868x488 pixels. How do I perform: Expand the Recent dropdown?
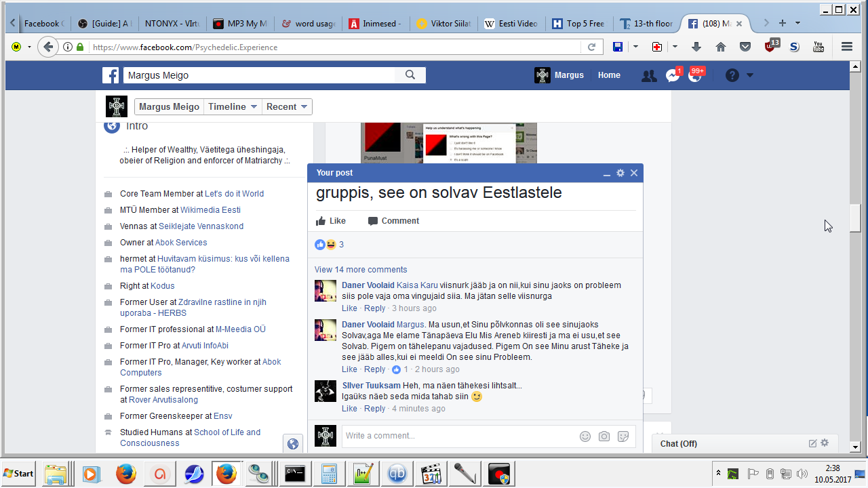288,106
